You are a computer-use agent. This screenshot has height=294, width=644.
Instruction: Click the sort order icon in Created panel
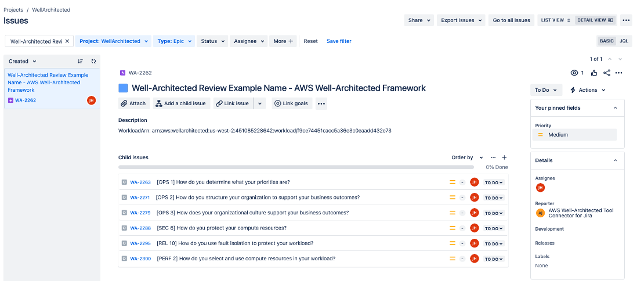81,61
